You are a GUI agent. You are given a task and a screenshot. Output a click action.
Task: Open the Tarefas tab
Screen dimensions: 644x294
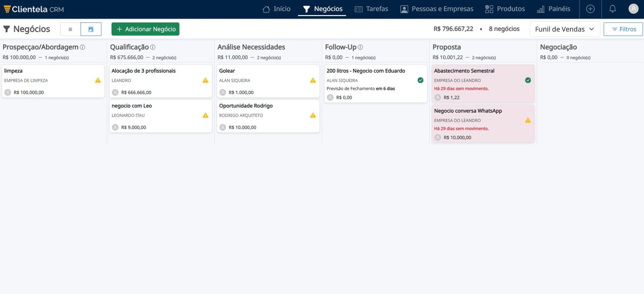click(372, 9)
